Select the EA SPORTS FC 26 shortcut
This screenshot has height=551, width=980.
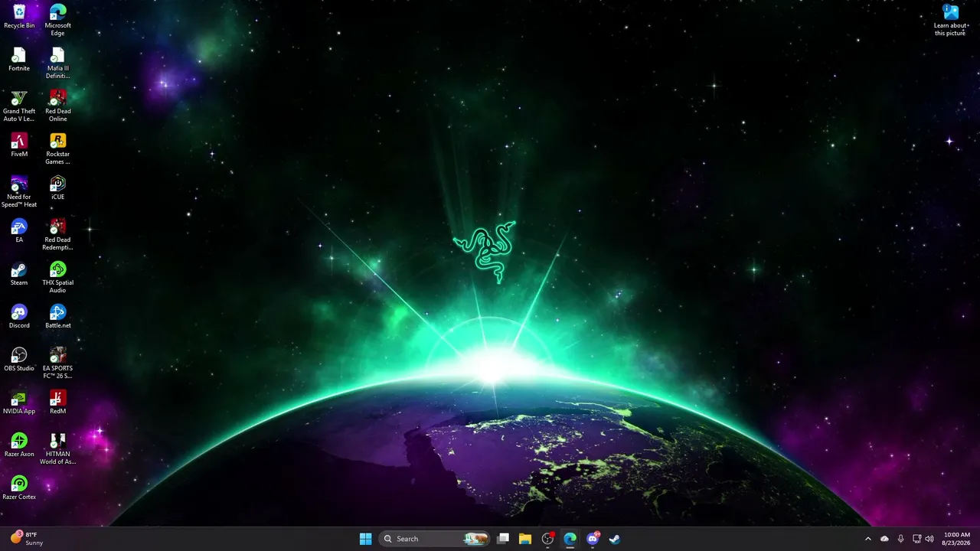tap(57, 364)
